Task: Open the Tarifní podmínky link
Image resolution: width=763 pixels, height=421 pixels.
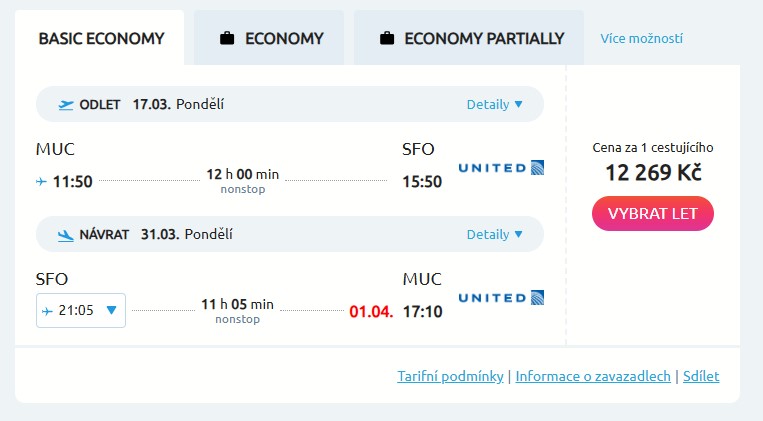Action: coord(451,377)
